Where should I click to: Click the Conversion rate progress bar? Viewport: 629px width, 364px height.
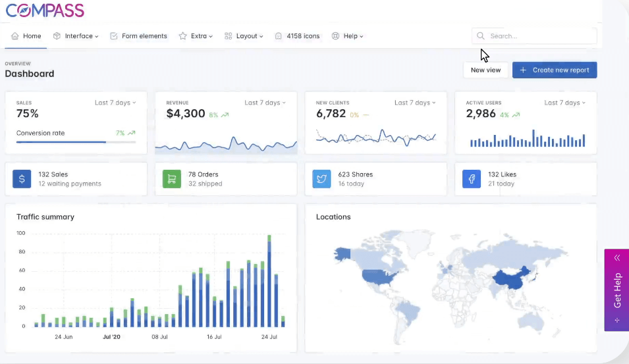point(76,142)
